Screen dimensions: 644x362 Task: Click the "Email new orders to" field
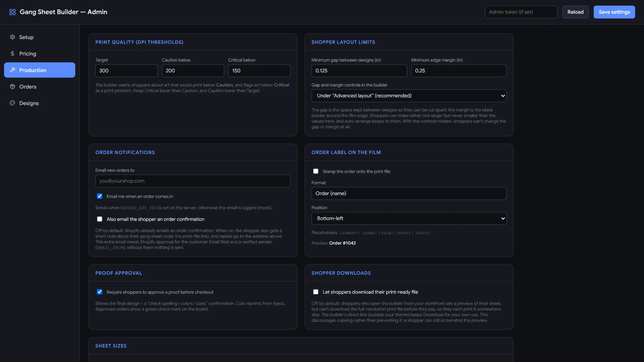[x=193, y=181]
